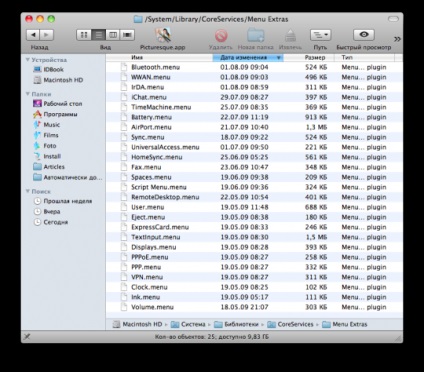
Task: Collapse the Папки sidebar section
Action: point(28,94)
